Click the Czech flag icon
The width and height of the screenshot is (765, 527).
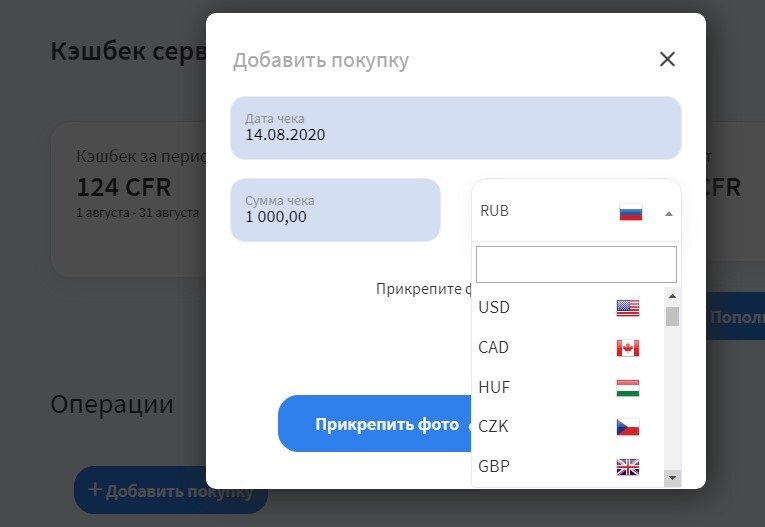pos(628,427)
